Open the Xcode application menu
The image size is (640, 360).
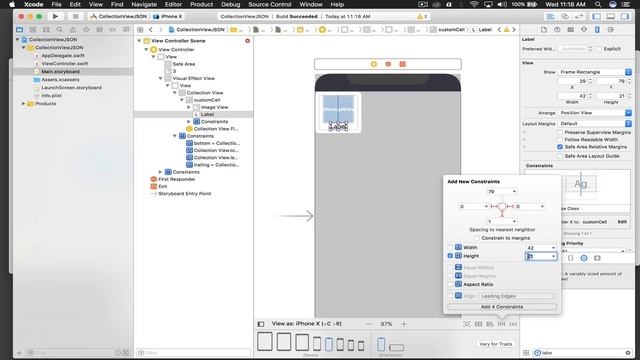[33, 4]
